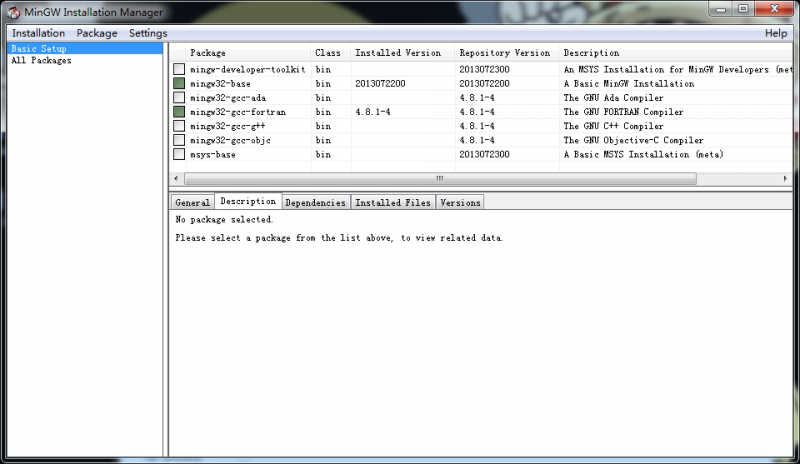Select the msys-base package name
The width and height of the screenshot is (800, 464).
[x=213, y=155]
